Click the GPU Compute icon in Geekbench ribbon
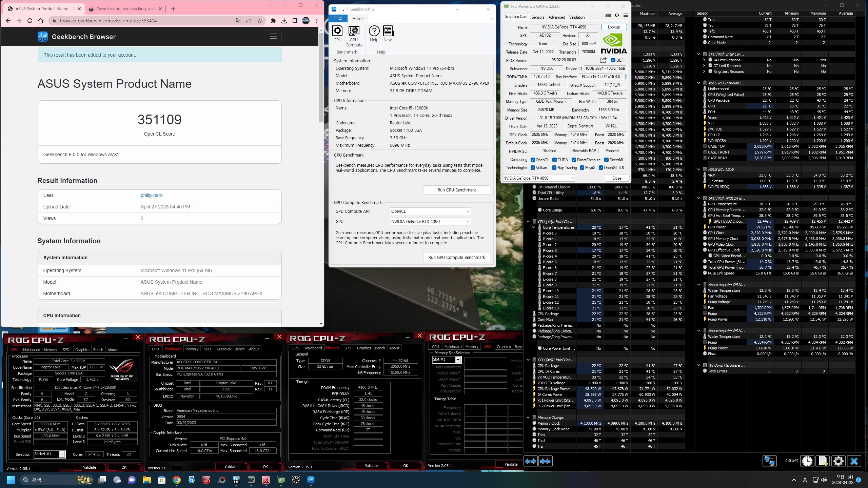 (x=354, y=36)
